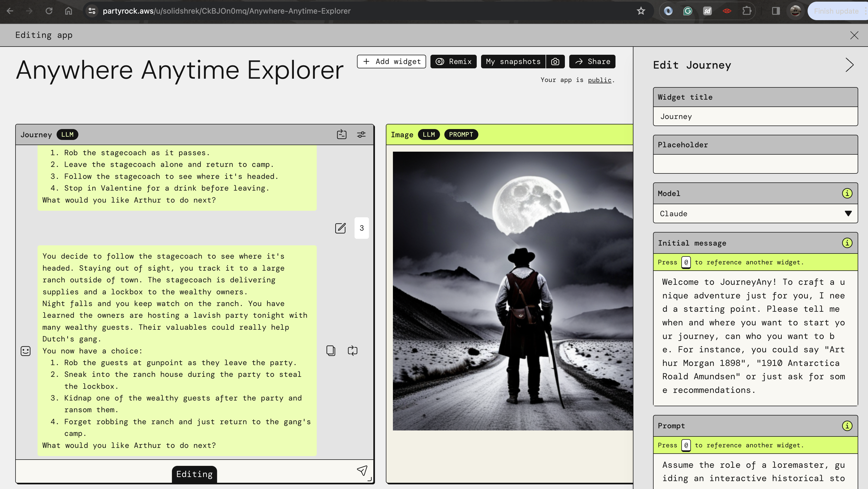Bookmark this page with the star icon
The image size is (868, 489).
click(641, 11)
